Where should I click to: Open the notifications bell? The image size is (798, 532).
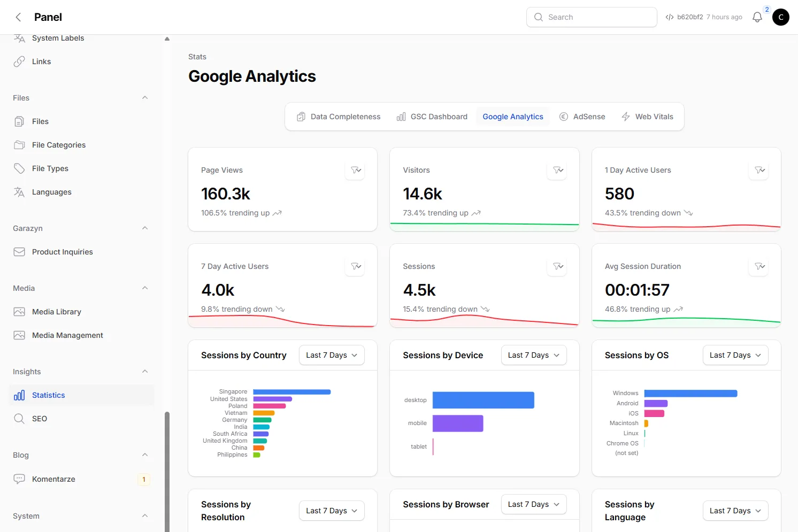click(x=757, y=17)
